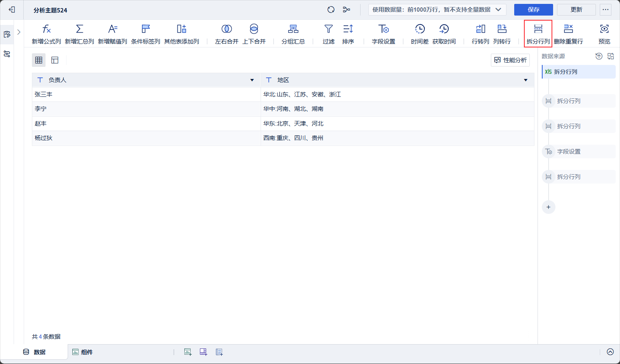Select the first 拆分行列 step node
Viewport: 620px width, 364px height.
(579, 101)
